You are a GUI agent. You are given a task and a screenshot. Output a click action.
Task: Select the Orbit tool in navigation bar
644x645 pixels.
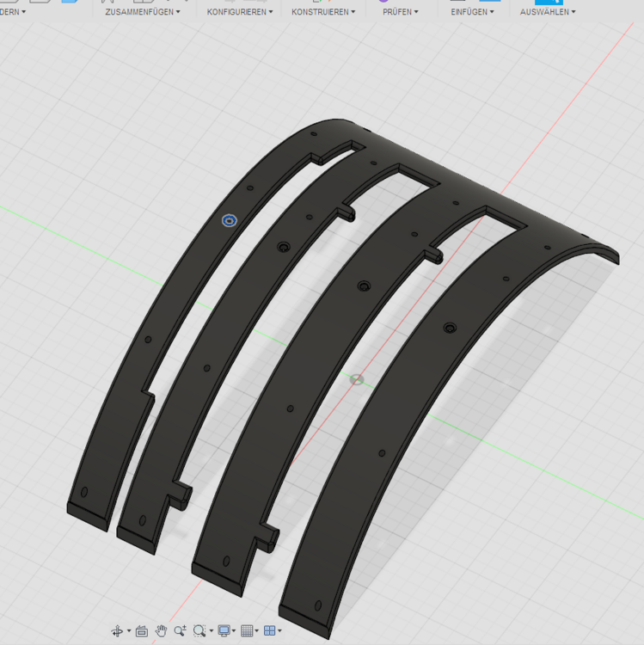point(117,631)
